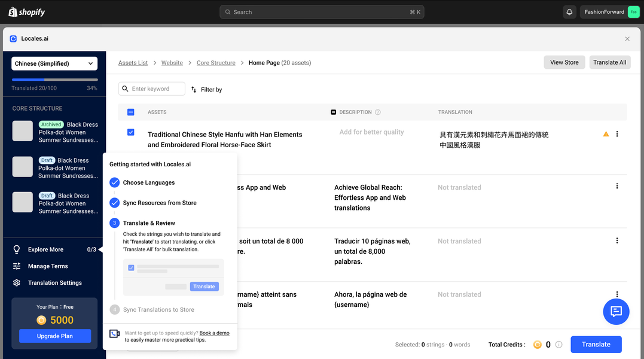This screenshot has height=359, width=644.
Task: Open the Filter by options
Action: tap(206, 90)
